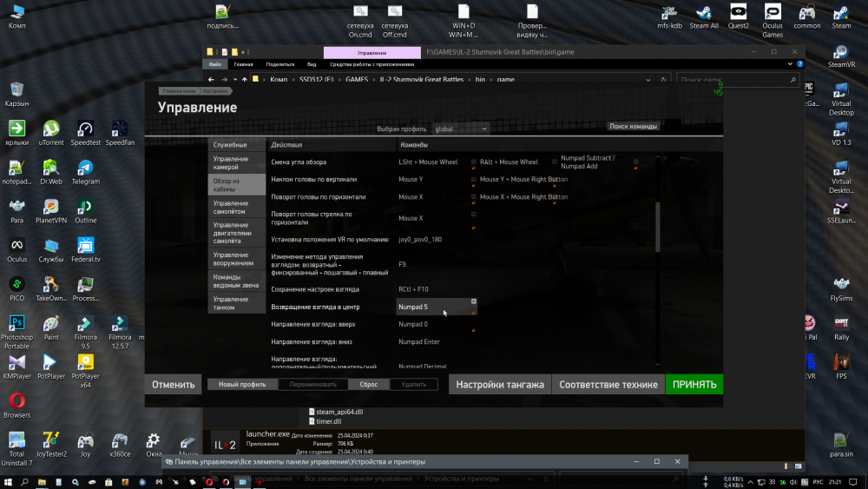Open PlanetVPN shortcut
The height and width of the screenshot is (489, 868).
[51, 211]
